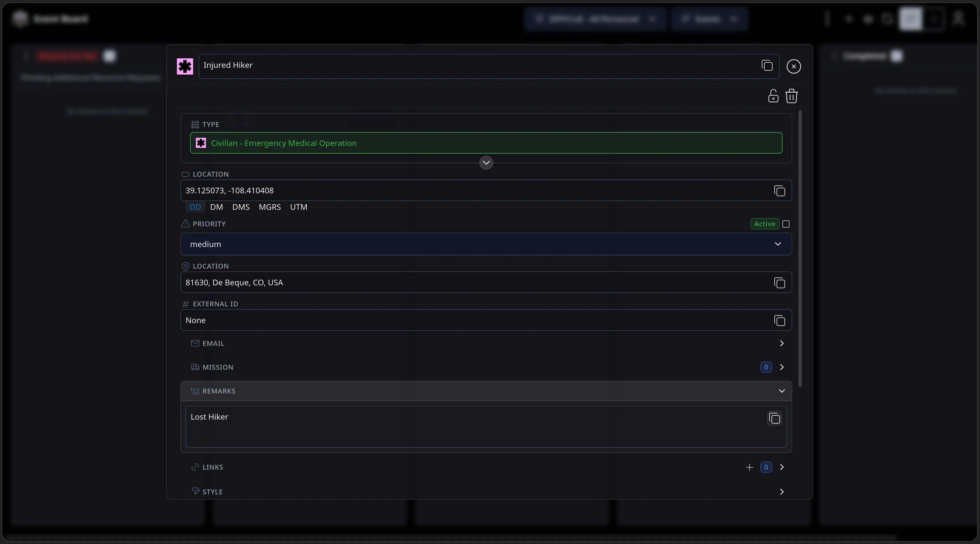Switch coordinate format to UTM
Screen dimensions: 980x544
pyautogui.click(x=299, y=207)
